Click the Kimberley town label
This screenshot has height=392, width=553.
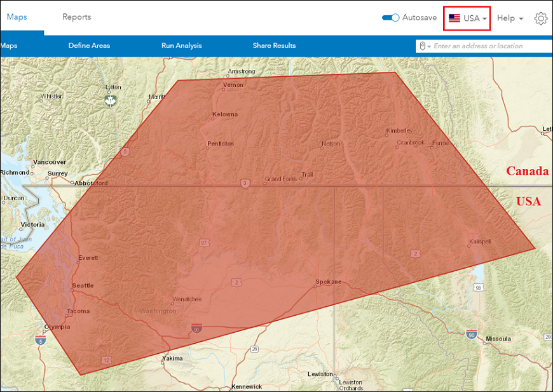tap(399, 130)
